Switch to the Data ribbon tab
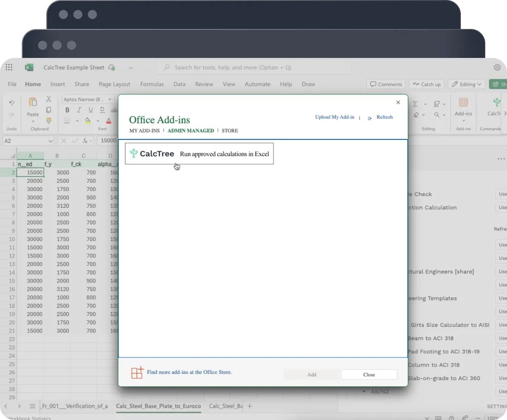Viewport: 507px width, 420px height. [x=179, y=84]
